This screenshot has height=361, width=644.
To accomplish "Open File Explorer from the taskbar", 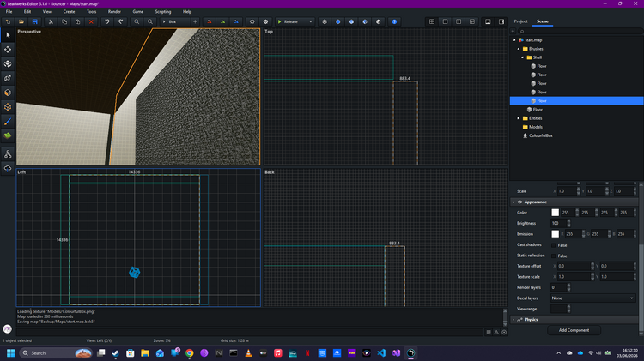I will point(145,352).
